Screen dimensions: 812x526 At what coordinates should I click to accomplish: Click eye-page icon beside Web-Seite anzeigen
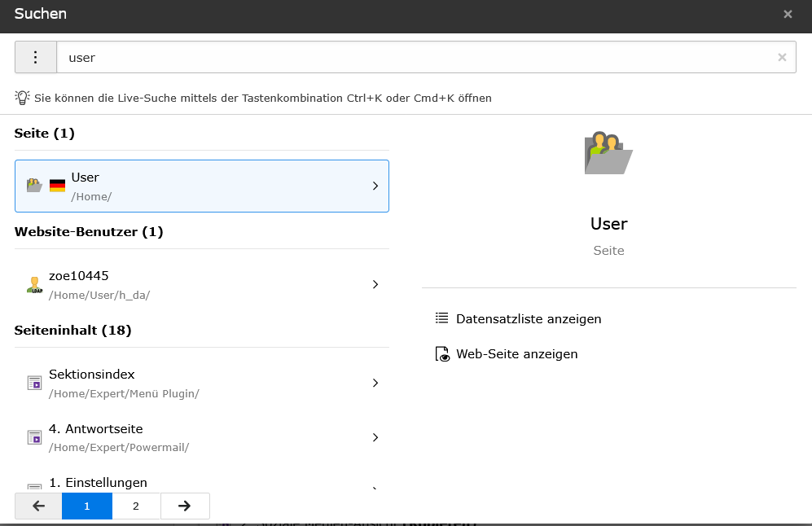point(442,354)
